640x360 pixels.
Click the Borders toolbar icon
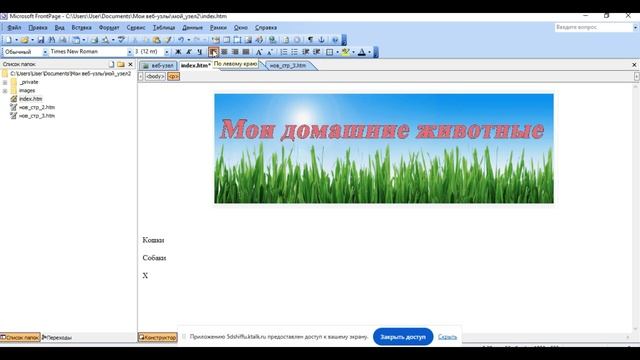click(329, 52)
